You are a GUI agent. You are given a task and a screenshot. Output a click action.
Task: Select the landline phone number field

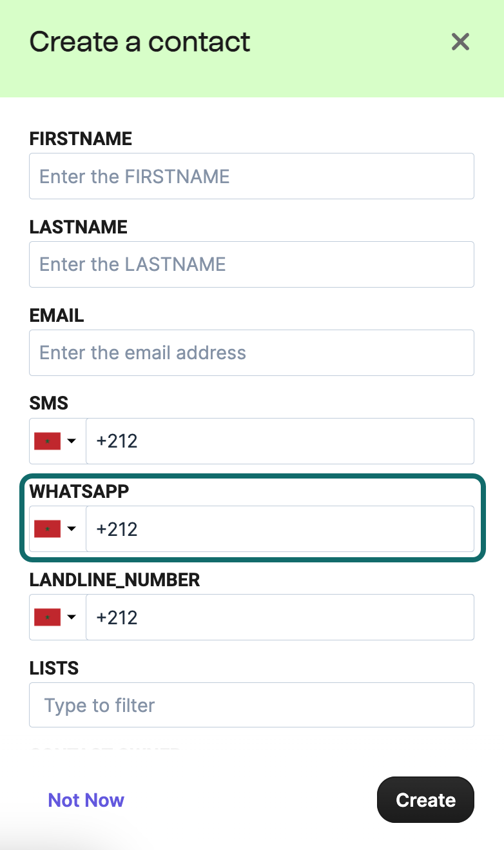[280, 617]
